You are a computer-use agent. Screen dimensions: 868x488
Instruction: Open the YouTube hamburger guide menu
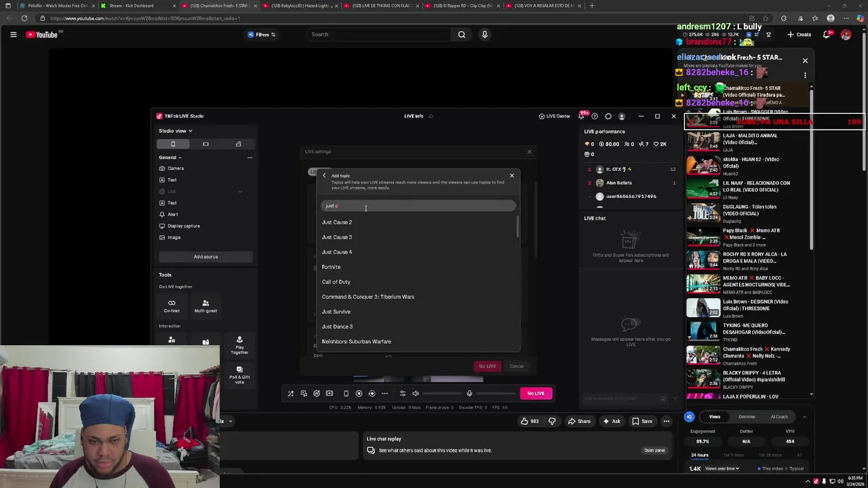(x=13, y=35)
